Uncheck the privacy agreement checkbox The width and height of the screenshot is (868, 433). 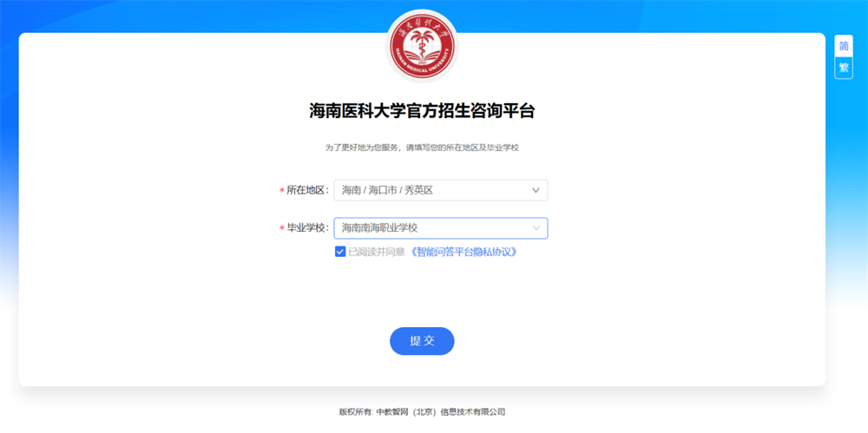click(x=340, y=252)
